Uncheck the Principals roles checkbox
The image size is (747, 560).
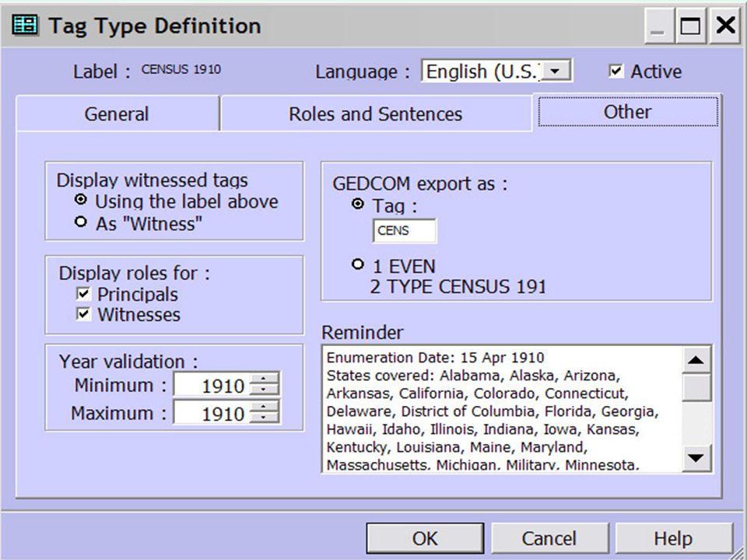click(x=83, y=294)
